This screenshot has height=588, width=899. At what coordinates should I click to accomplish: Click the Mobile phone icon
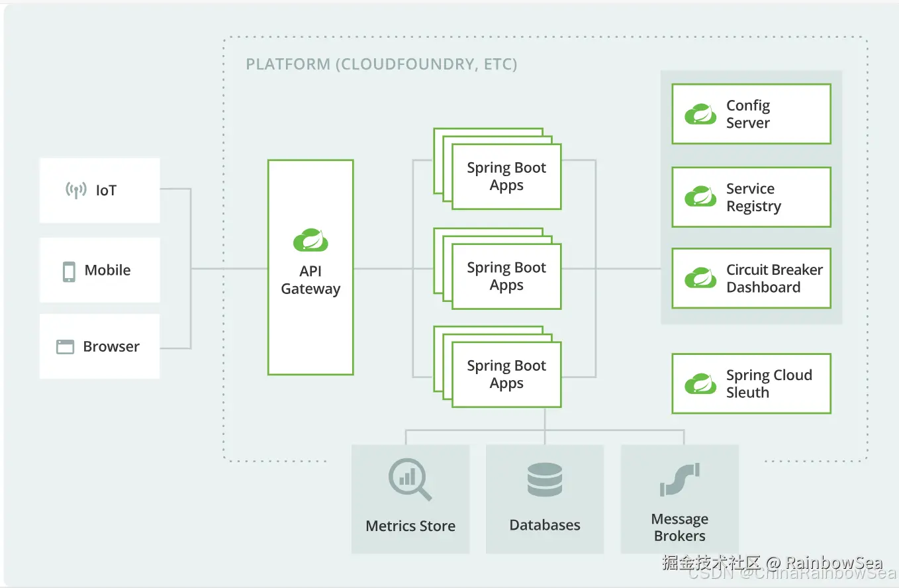(69, 271)
